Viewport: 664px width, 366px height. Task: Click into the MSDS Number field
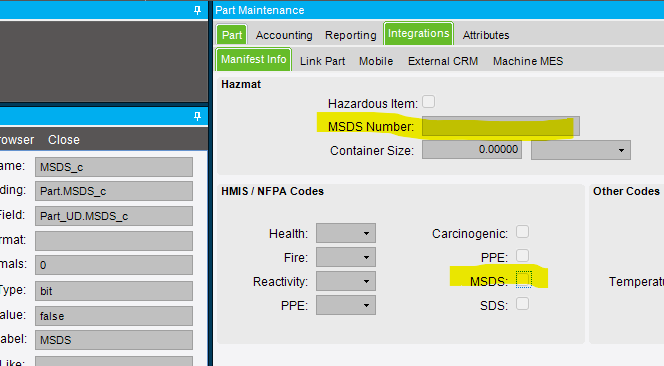[501, 126]
